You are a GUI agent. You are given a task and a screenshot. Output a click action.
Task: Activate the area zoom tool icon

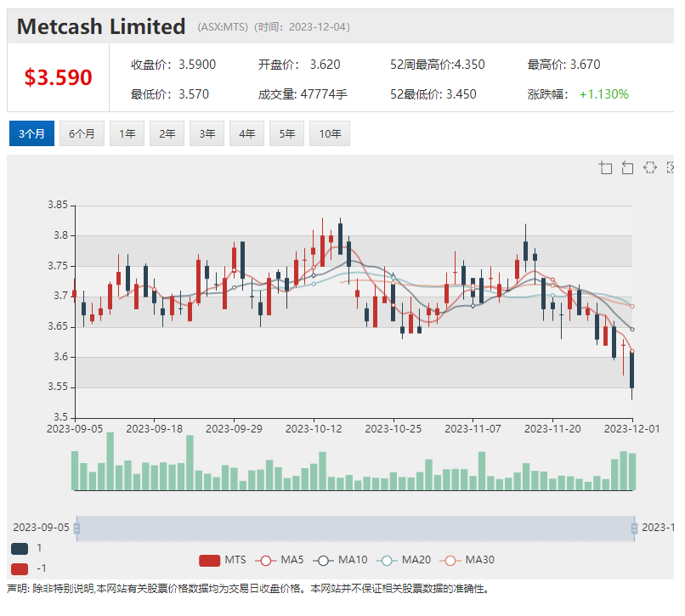tap(605, 167)
